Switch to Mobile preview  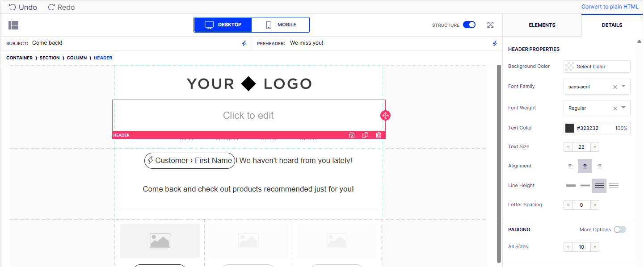pos(281,25)
